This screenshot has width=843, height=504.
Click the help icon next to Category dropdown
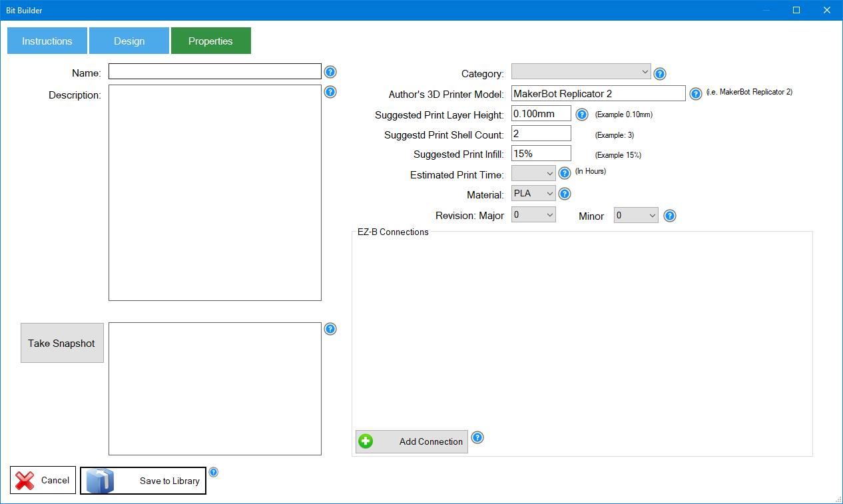pos(660,74)
